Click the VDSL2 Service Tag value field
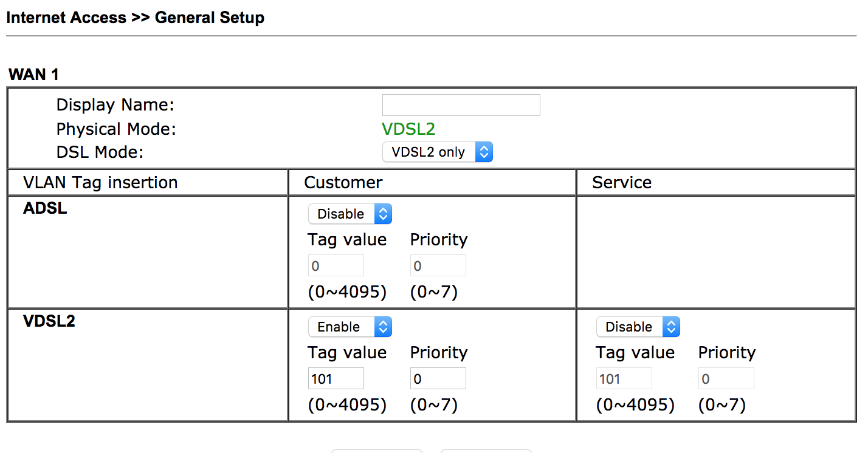868x453 pixels. click(x=624, y=379)
